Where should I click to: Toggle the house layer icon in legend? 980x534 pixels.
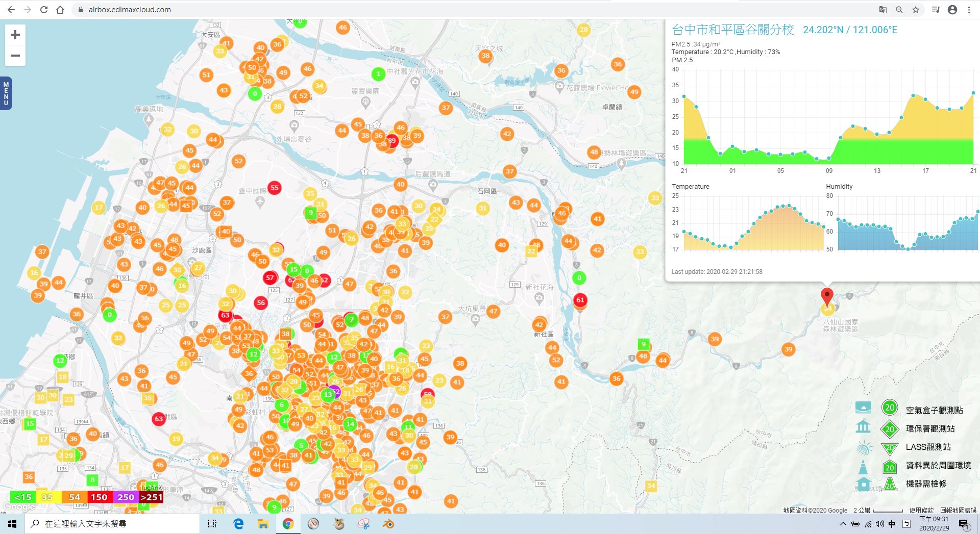863,484
